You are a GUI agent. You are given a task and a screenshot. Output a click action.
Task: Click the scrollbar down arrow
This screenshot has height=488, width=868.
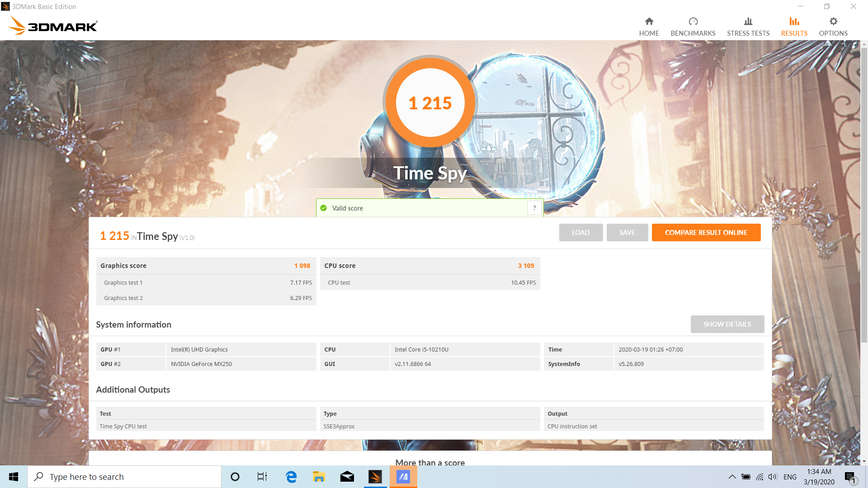pyautogui.click(x=864, y=461)
